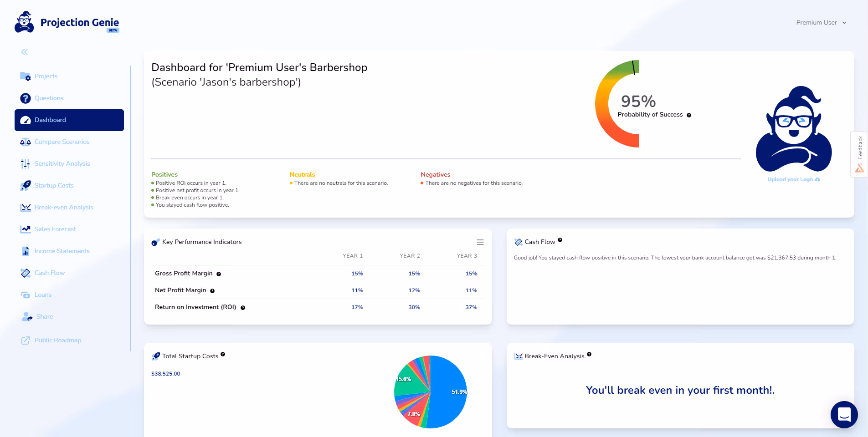868x437 pixels.
Task: Click the green 15.6% pie slice
Action: coord(410,381)
